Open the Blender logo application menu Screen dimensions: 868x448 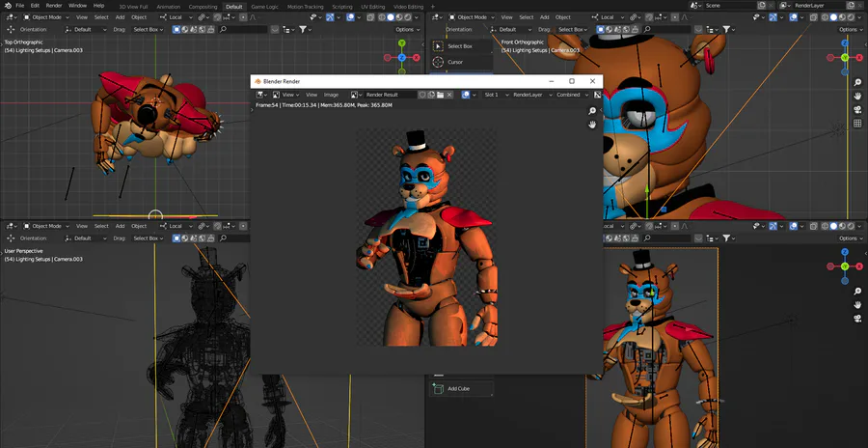tap(6, 6)
